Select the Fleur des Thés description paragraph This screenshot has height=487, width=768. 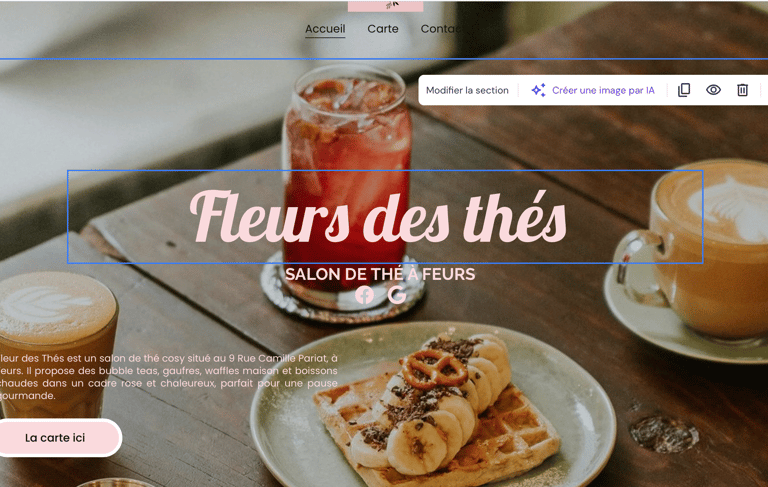(168, 377)
